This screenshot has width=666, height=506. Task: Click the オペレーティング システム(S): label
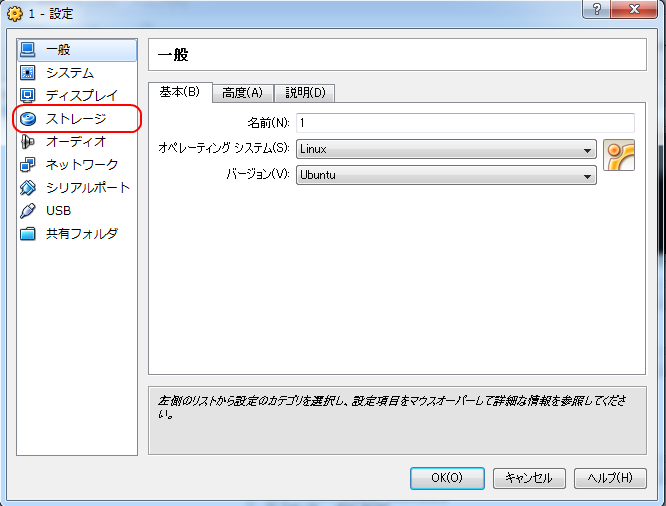pyautogui.click(x=224, y=148)
